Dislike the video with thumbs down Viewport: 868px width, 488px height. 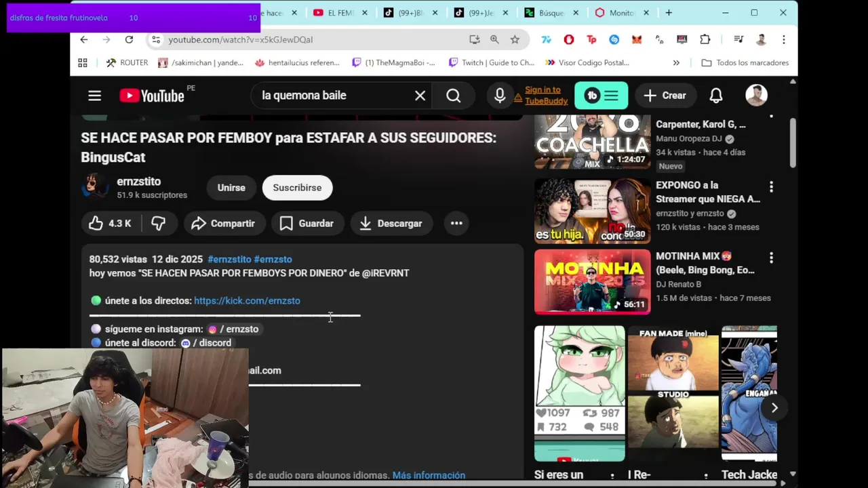pyautogui.click(x=159, y=224)
